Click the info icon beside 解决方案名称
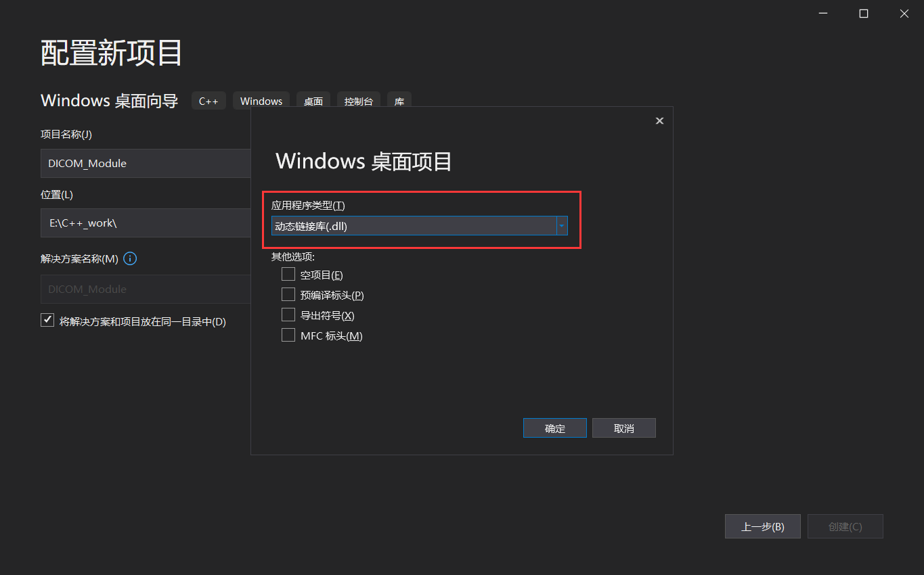Image resolution: width=924 pixels, height=575 pixels. 129,258
